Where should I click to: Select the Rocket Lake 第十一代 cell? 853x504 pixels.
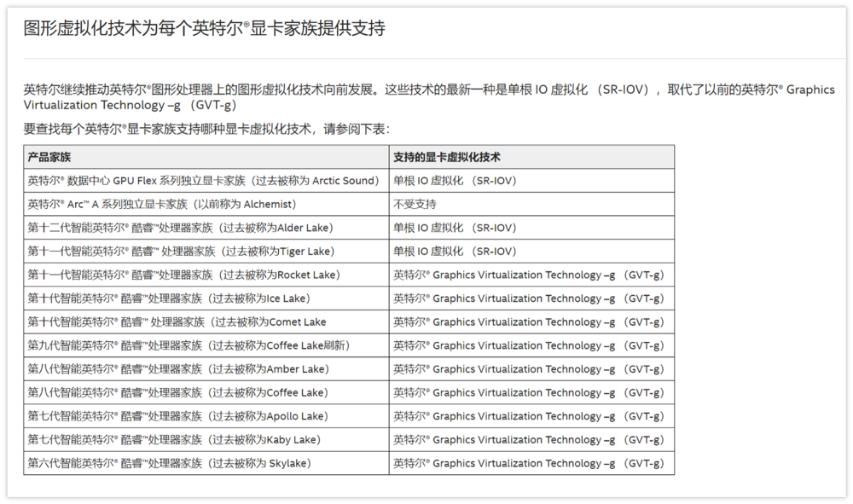point(206,275)
